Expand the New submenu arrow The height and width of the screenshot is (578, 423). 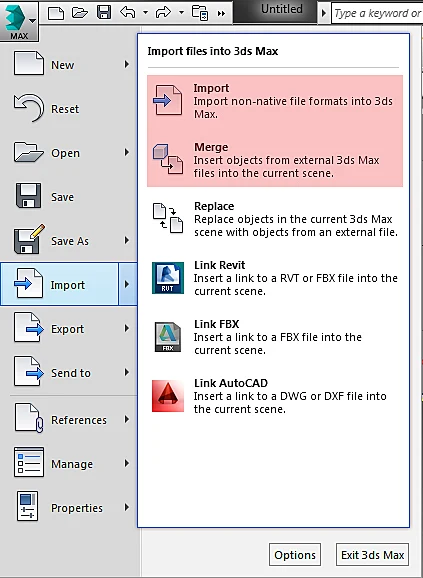click(x=127, y=65)
